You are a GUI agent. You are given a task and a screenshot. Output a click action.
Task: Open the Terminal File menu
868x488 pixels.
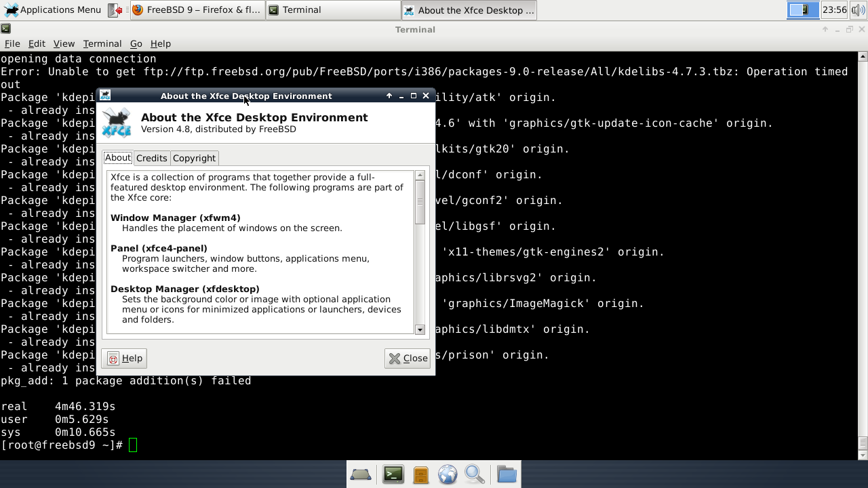(x=12, y=43)
